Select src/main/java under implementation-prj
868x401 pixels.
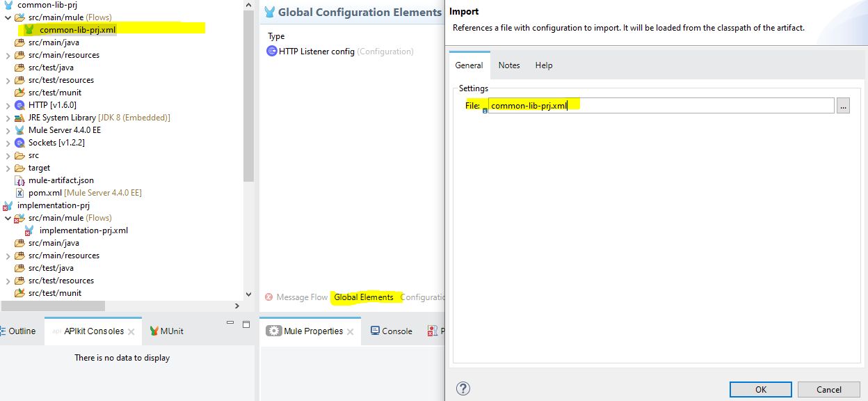[x=54, y=243]
